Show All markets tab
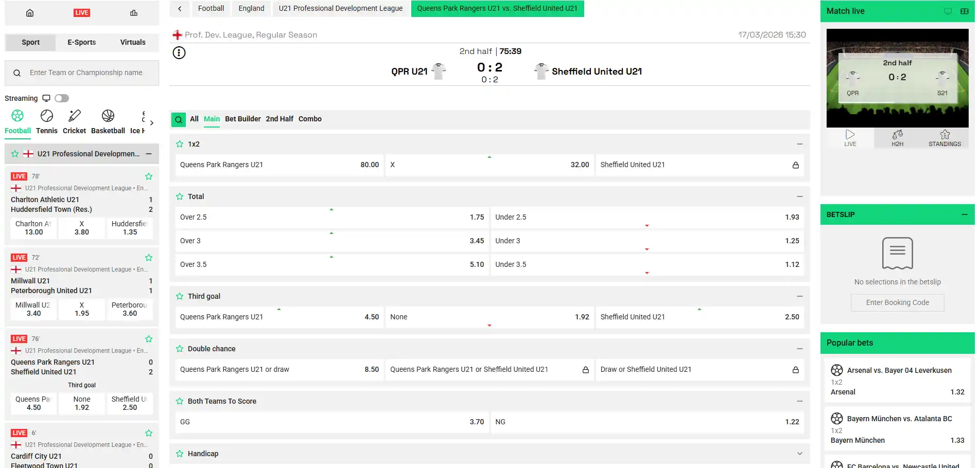The height and width of the screenshot is (468, 980). click(x=194, y=119)
